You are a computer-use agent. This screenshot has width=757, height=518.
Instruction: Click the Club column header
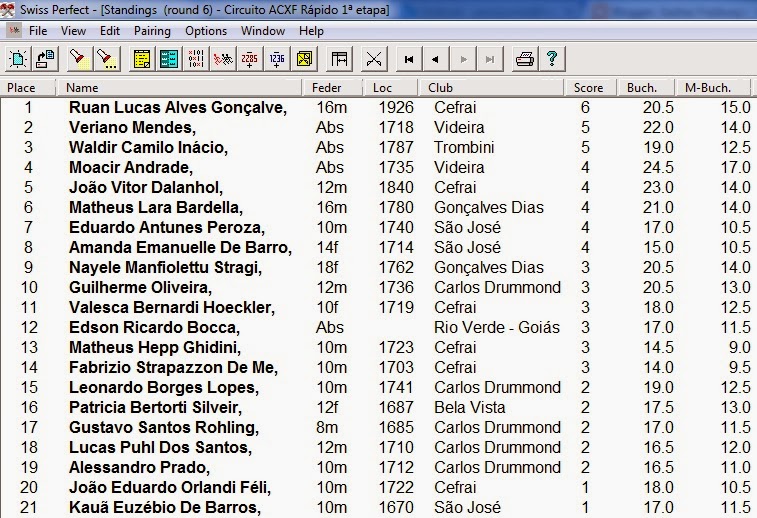point(491,88)
